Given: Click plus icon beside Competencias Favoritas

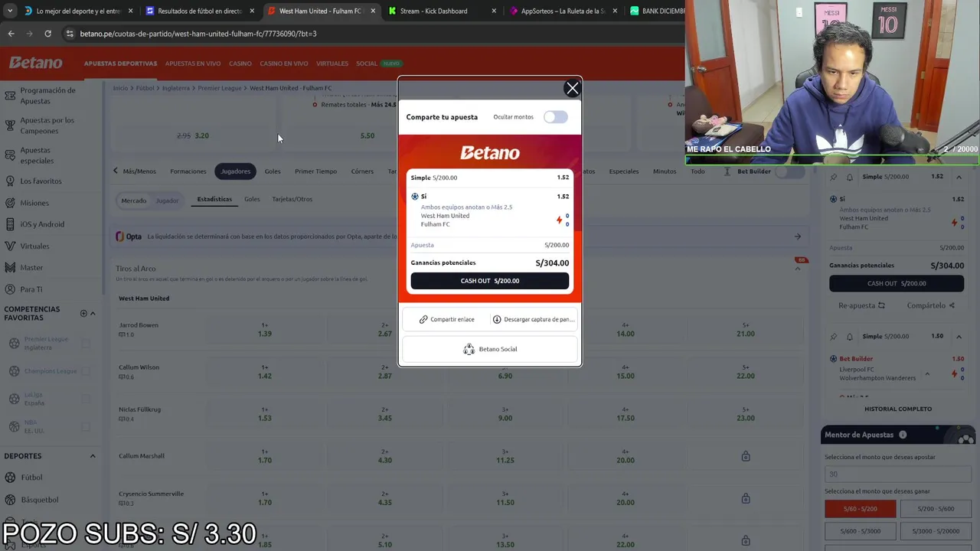Looking at the screenshot, I should point(83,313).
